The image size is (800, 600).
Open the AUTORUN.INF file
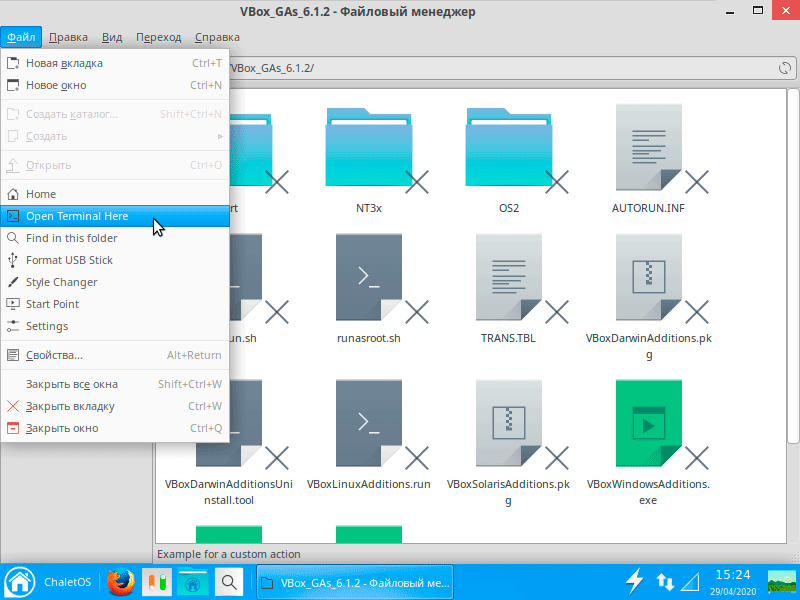647,158
